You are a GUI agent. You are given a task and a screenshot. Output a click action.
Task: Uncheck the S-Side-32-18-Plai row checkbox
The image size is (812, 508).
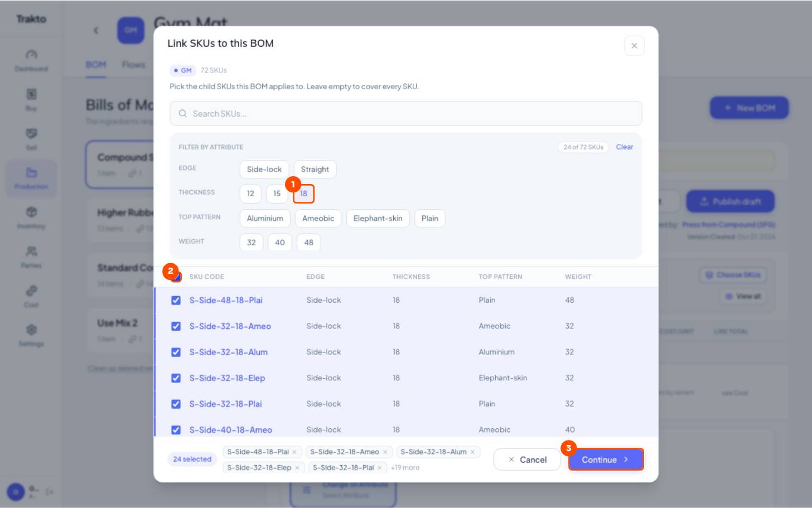[x=176, y=404]
